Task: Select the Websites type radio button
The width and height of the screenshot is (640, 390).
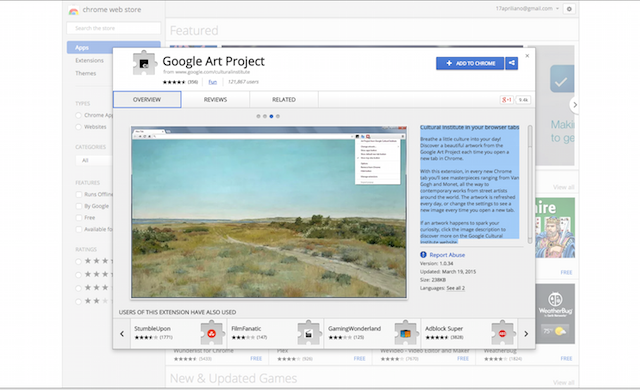Action: [78, 127]
